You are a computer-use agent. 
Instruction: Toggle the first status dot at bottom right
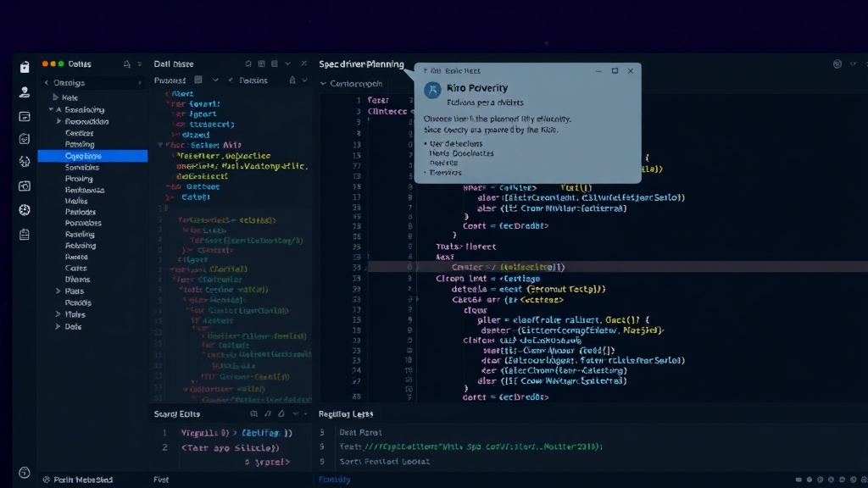point(798,480)
